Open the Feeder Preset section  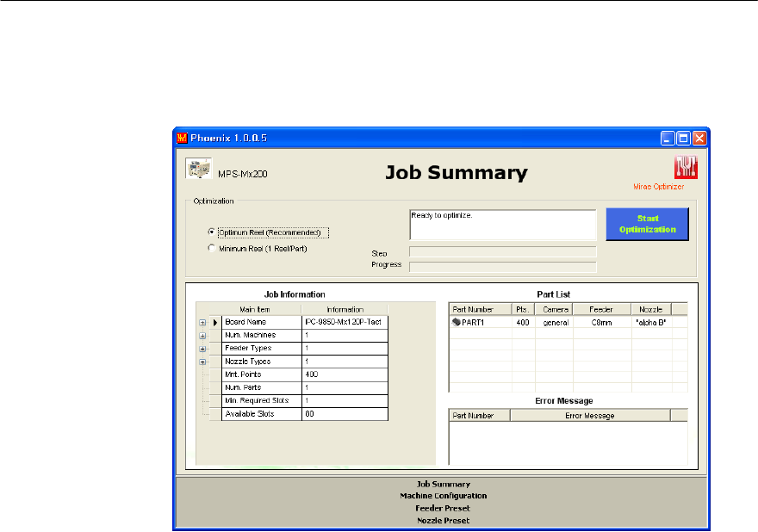pyautogui.click(x=443, y=508)
